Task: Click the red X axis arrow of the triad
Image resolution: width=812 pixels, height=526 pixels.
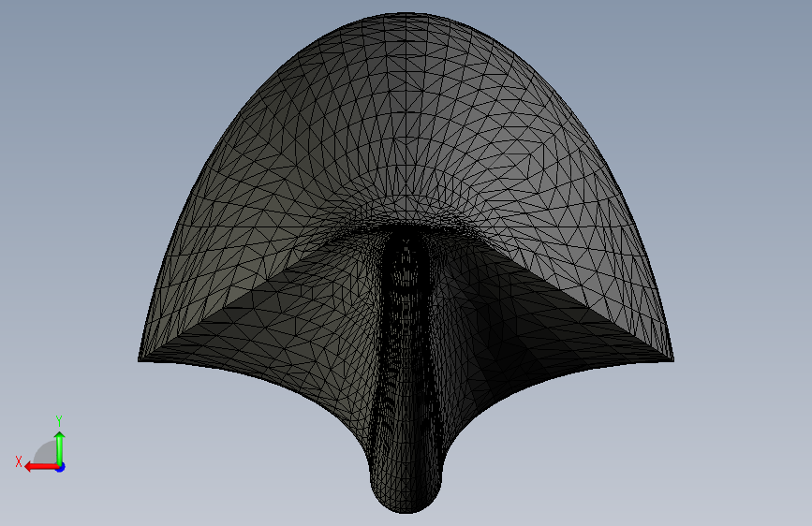Action: (41, 467)
